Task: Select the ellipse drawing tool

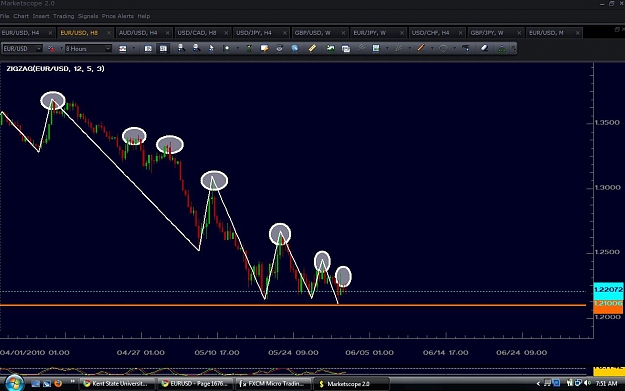Action: [x=443, y=48]
